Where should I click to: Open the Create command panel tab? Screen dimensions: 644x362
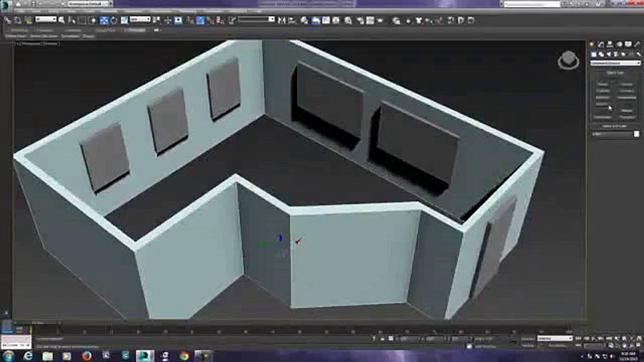(592, 45)
